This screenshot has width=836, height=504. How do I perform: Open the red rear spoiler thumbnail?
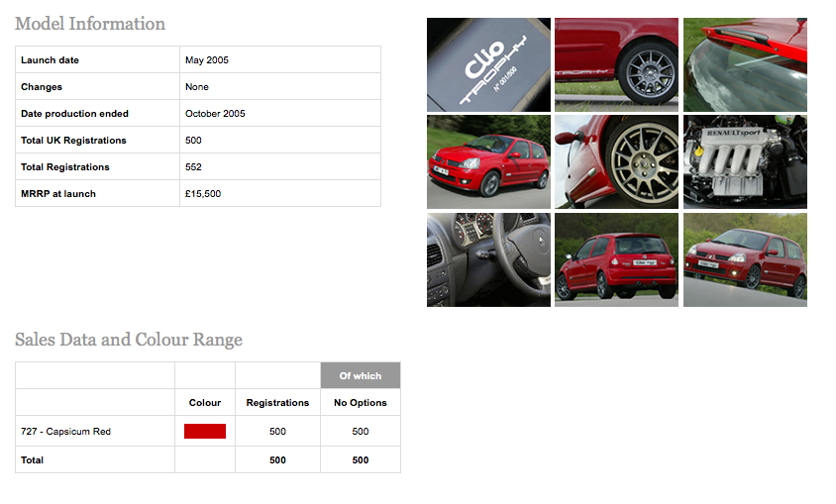pyautogui.click(x=745, y=64)
